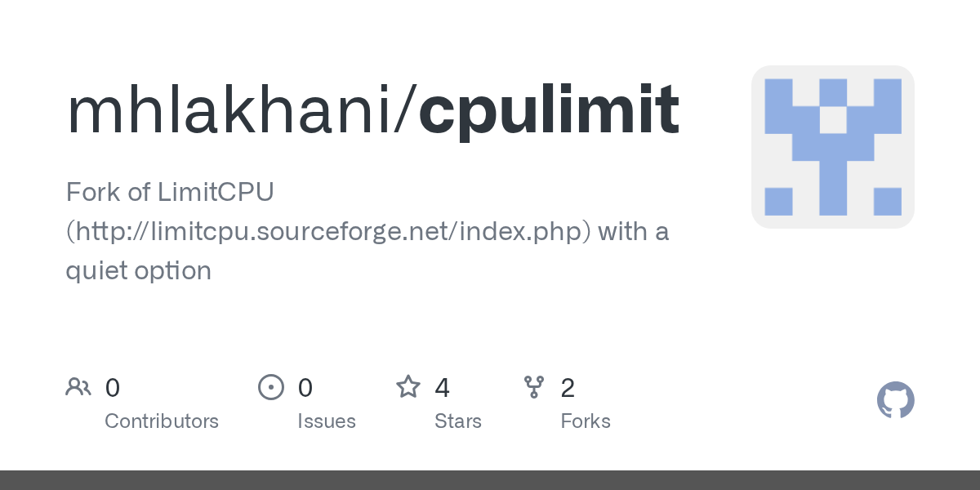
Task: Click the star count 4
Action: click(x=443, y=388)
